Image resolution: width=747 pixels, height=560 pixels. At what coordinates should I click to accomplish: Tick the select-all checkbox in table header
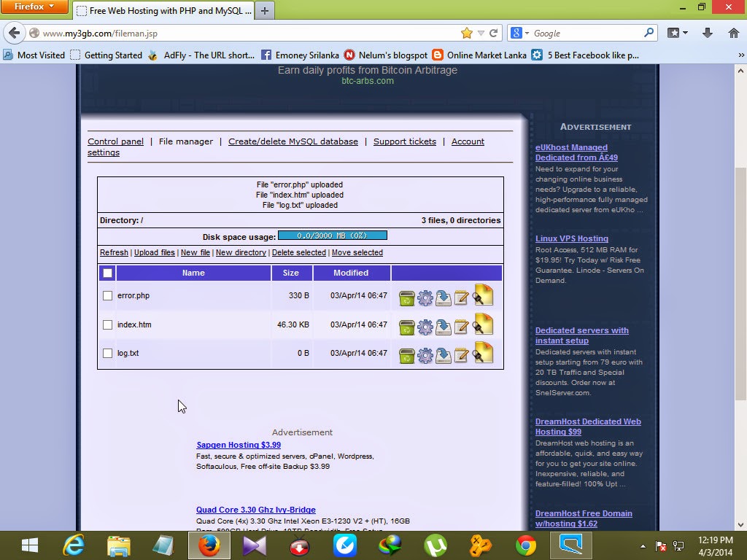point(108,273)
